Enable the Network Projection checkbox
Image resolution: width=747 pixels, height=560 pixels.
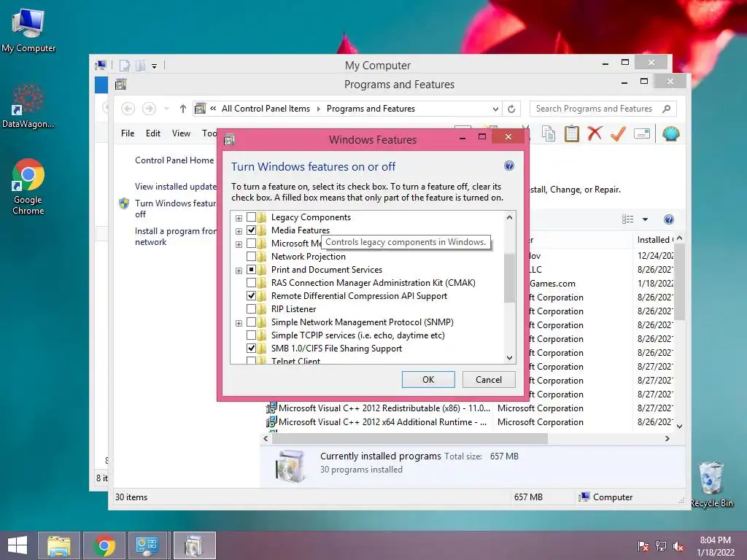[251, 257]
